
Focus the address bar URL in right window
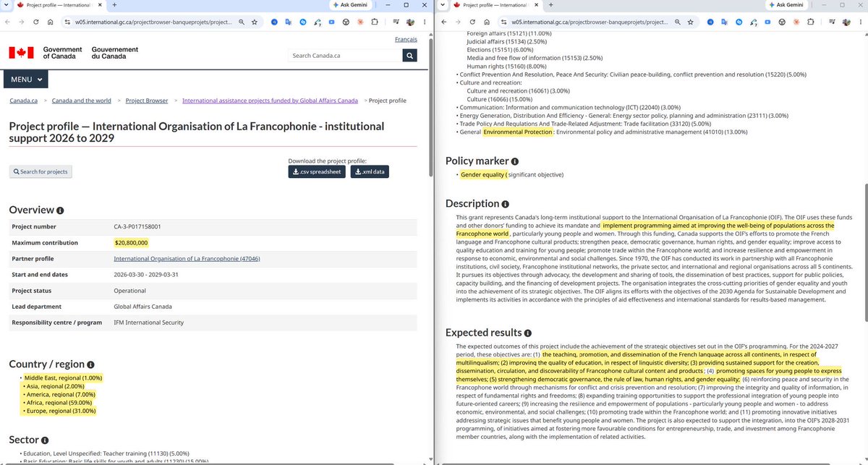point(589,22)
